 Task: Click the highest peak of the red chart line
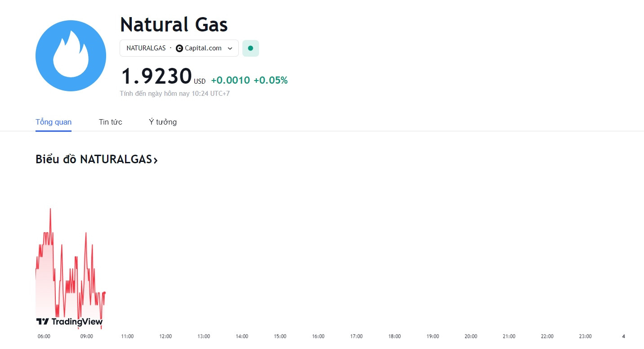point(50,209)
